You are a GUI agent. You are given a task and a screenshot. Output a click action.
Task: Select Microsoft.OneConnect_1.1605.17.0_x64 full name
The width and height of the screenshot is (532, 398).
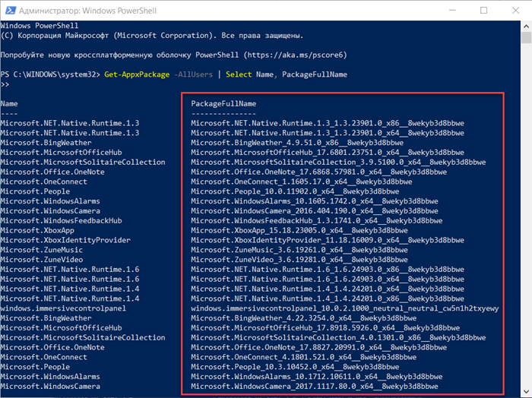(302, 182)
